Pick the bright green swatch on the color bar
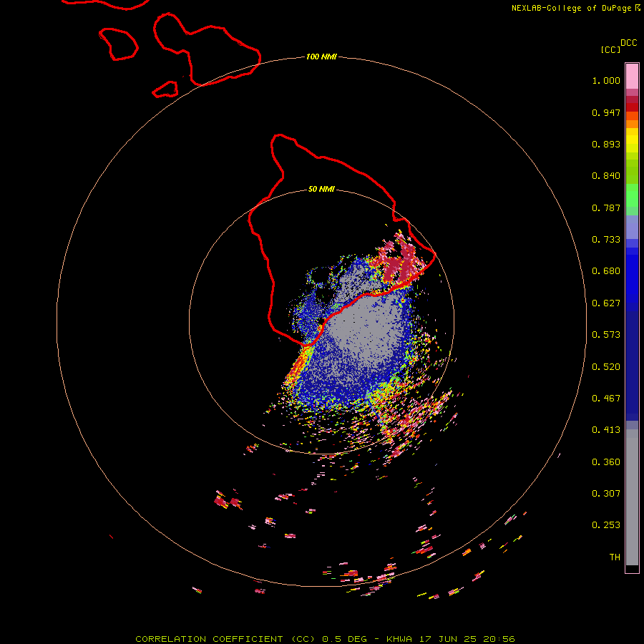 [x=632, y=195]
